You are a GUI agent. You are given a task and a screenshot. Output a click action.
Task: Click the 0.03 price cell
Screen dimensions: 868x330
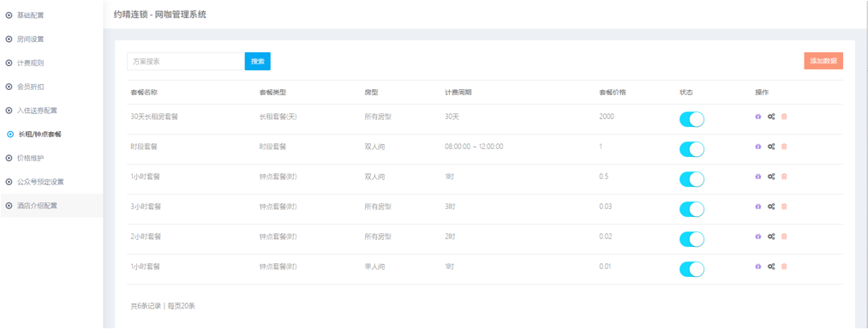click(x=606, y=207)
